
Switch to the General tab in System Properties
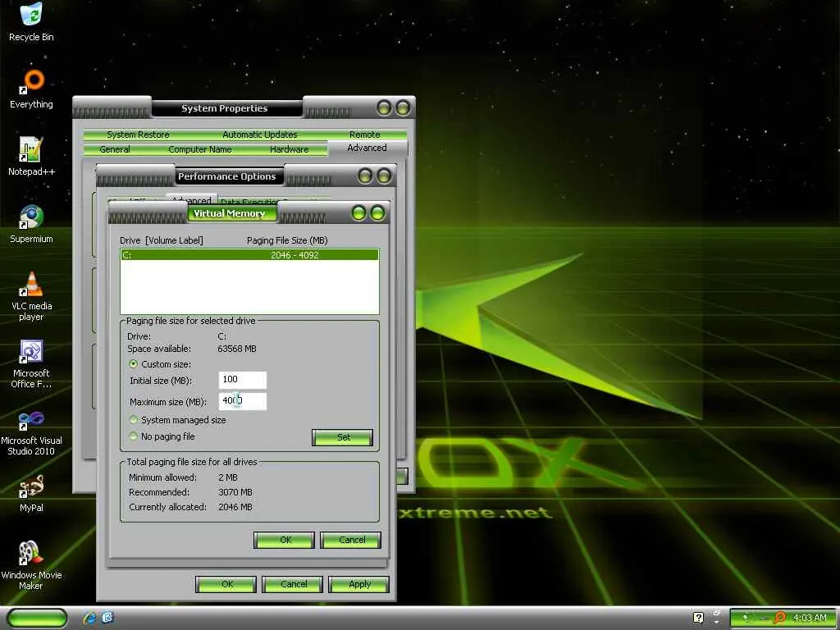[115, 149]
